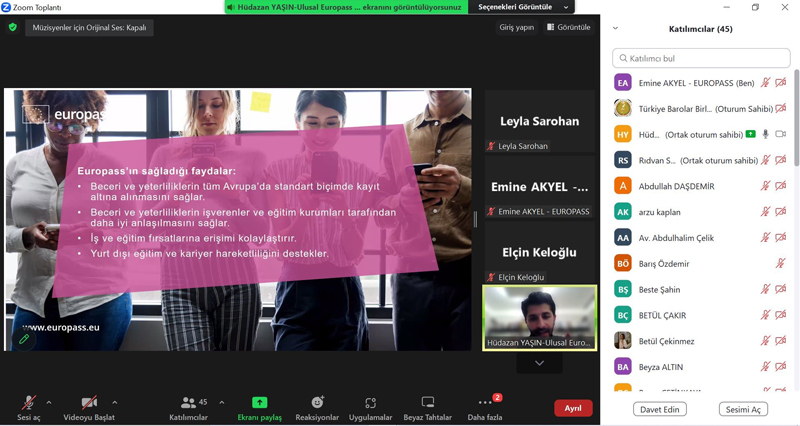This screenshot has width=800, height=426.
Task: Click Ekranı paylaş share screen button
Action: click(259, 408)
